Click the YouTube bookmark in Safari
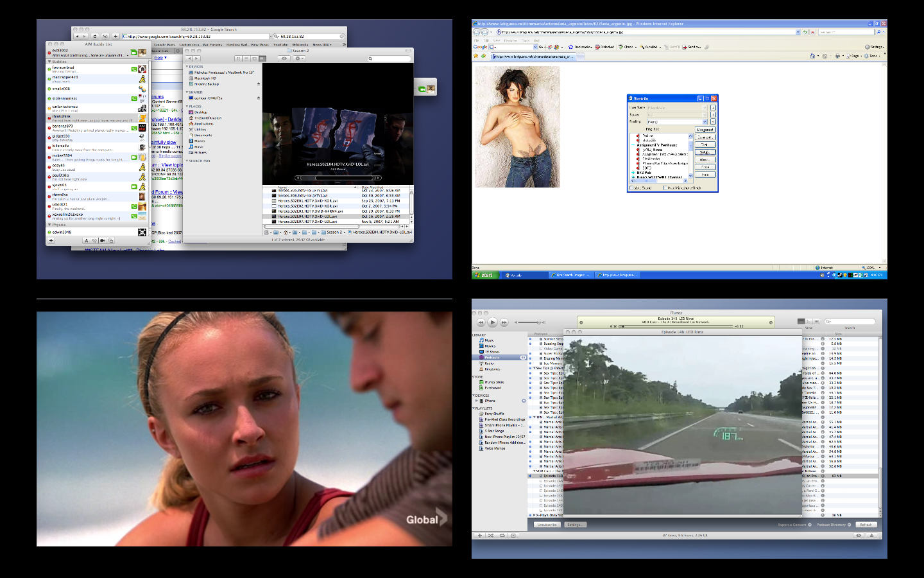Image resolution: width=924 pixels, height=578 pixels. point(281,45)
